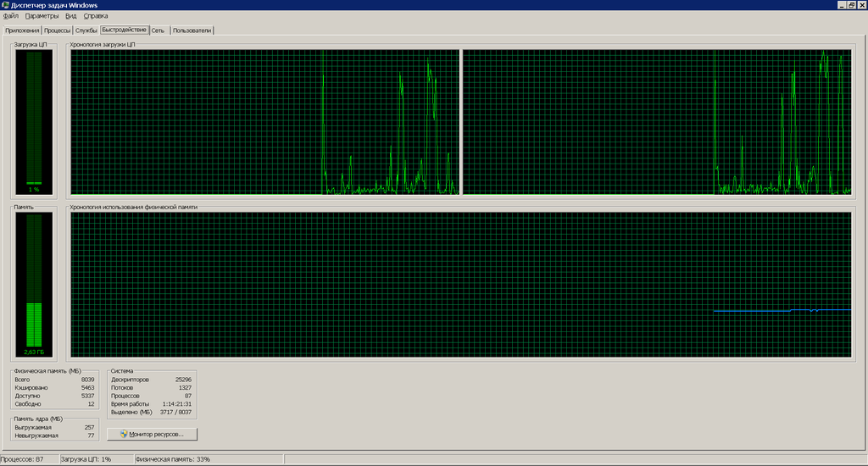Viewport: 868px width, 466px height.
Task: Switch to the Службы tab
Action: 86,31
